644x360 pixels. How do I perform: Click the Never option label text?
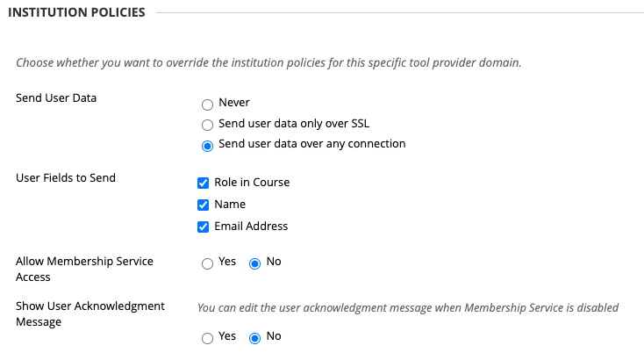pyautogui.click(x=234, y=103)
